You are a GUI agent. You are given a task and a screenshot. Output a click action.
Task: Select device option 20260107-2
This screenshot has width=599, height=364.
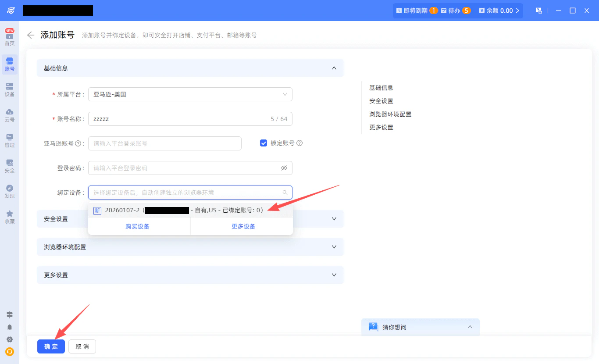click(x=190, y=210)
